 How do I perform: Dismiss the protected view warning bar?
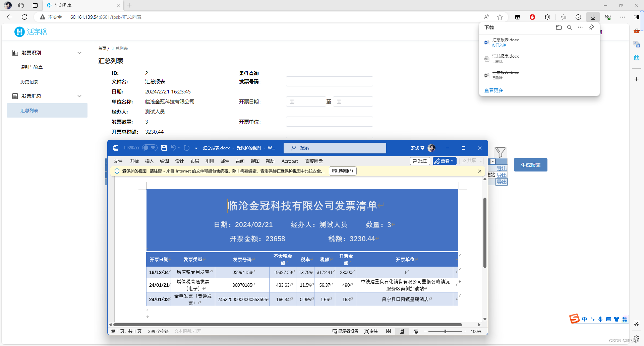coord(480,171)
